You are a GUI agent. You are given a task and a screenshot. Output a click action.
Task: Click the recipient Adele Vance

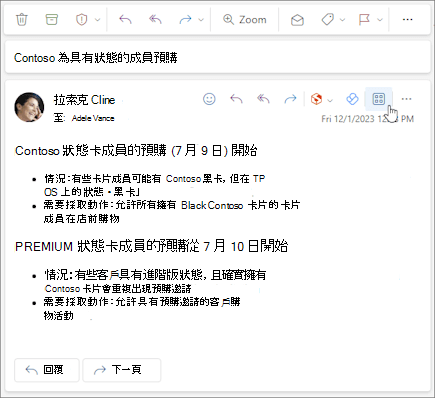tap(93, 118)
